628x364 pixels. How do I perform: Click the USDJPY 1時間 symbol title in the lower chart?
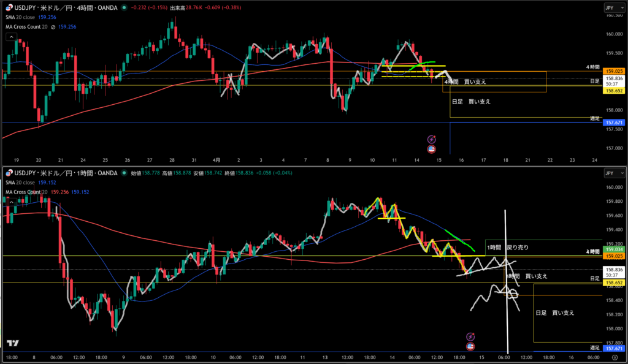click(x=61, y=173)
